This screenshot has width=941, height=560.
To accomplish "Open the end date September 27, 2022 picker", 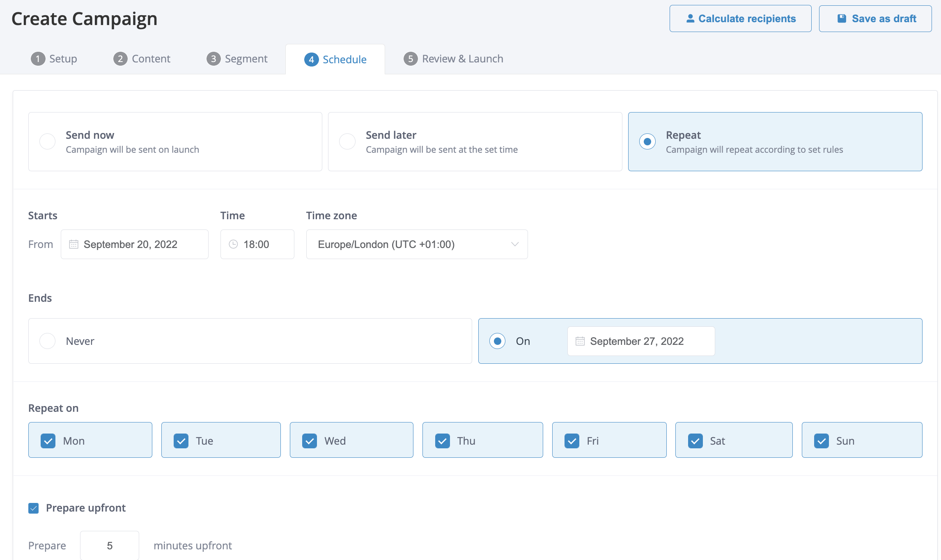I will point(640,341).
